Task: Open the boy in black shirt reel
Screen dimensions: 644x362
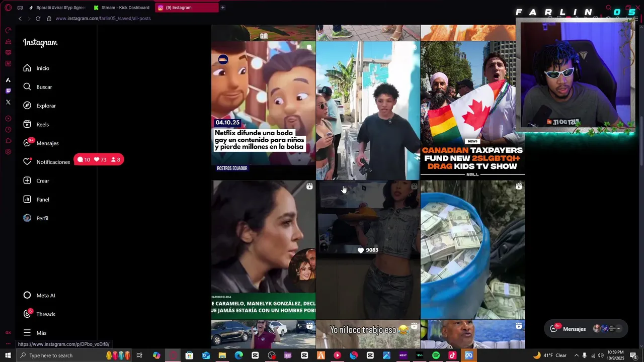Action: 368,111
